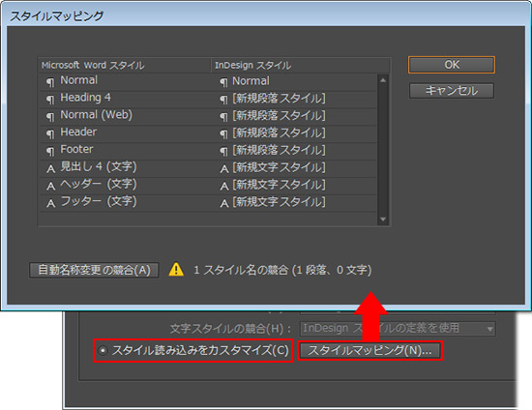Click scrollbar up arrow in style list
This screenshot has width=532, height=410.
(383, 80)
